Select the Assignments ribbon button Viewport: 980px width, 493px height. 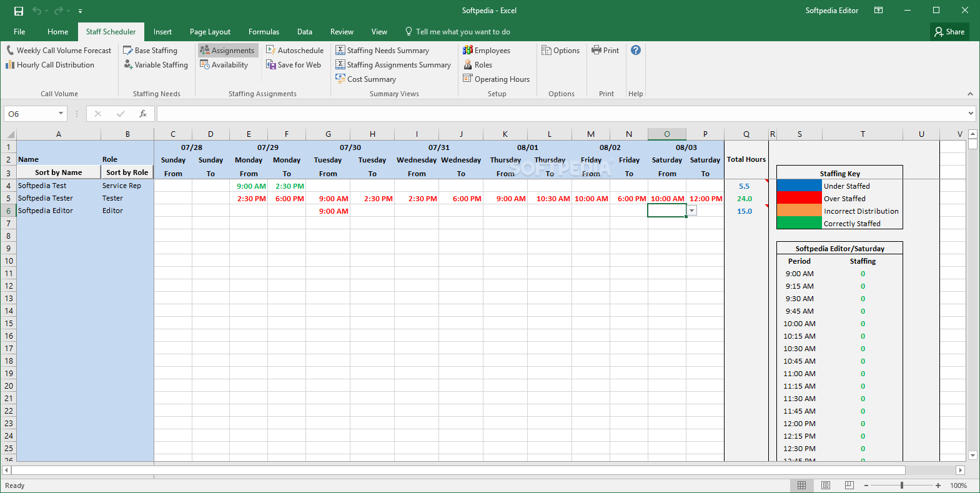point(227,51)
